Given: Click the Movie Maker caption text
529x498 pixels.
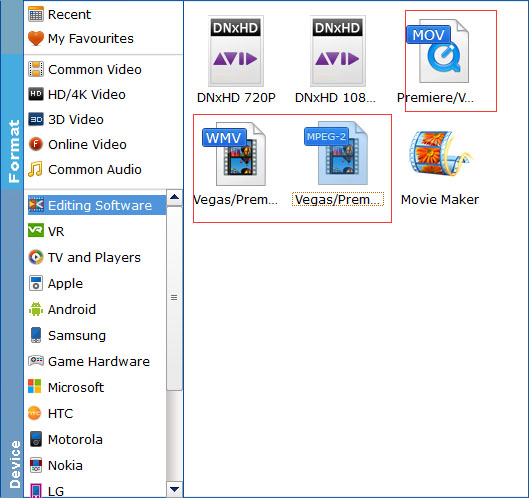Looking at the screenshot, I should 440,199.
